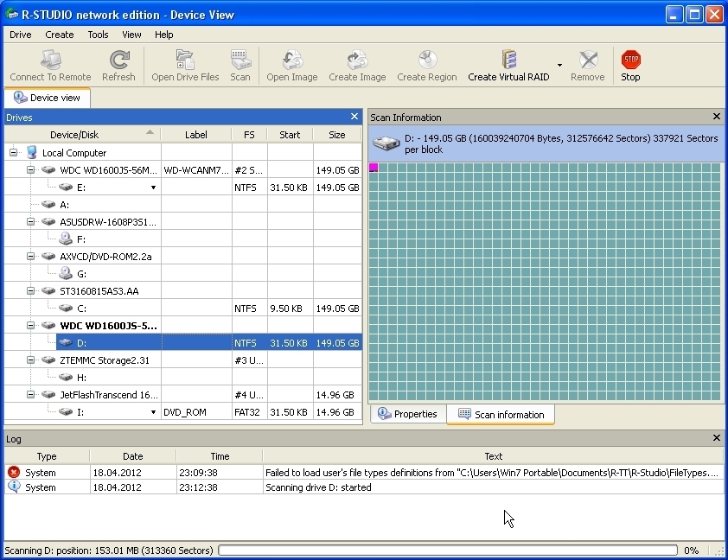
Task: Open the Help menu
Action: coord(164,35)
